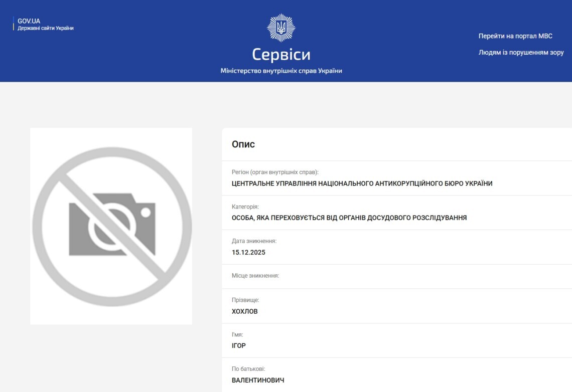This screenshot has width=572, height=392.
Task: Click the vertical accent bar beside GOV.UA
Action: 14,24
